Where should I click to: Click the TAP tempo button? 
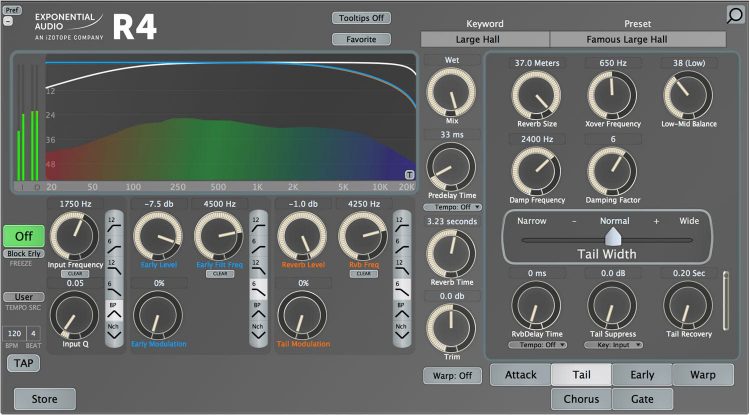coord(23,363)
